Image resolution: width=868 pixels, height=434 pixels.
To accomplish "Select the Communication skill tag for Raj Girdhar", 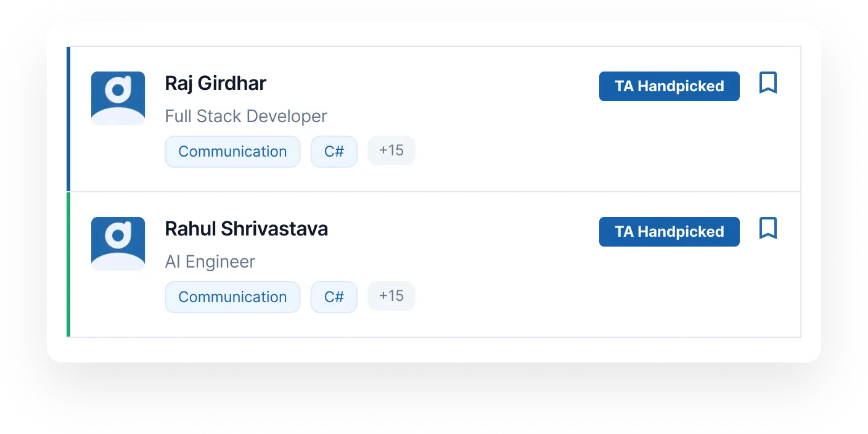I will (232, 151).
